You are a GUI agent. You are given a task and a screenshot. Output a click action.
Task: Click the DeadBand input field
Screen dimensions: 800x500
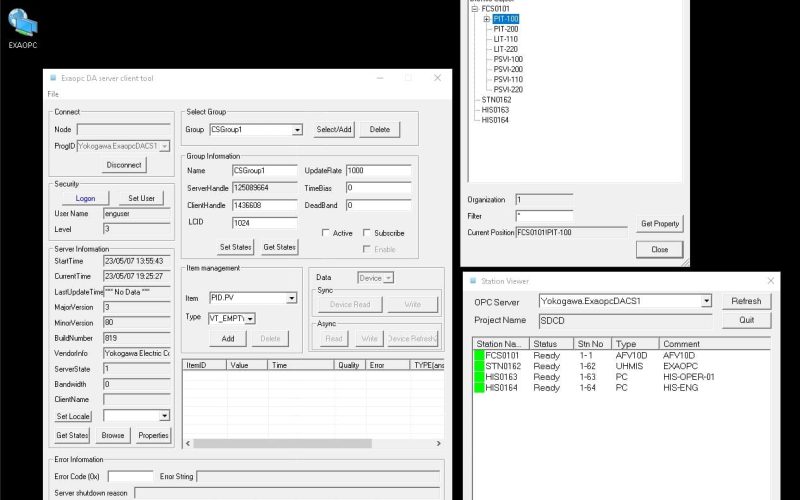point(379,205)
